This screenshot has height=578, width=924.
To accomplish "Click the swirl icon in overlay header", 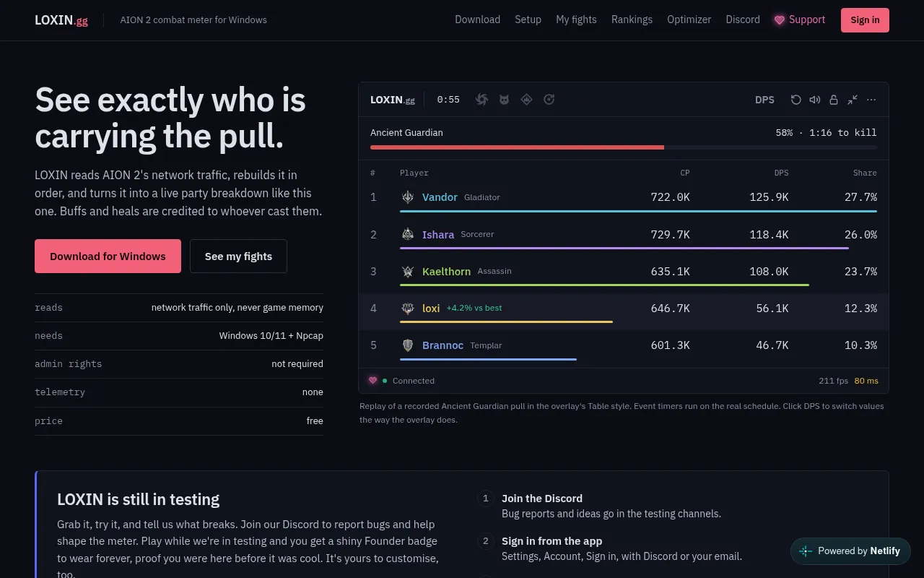I will (x=481, y=100).
